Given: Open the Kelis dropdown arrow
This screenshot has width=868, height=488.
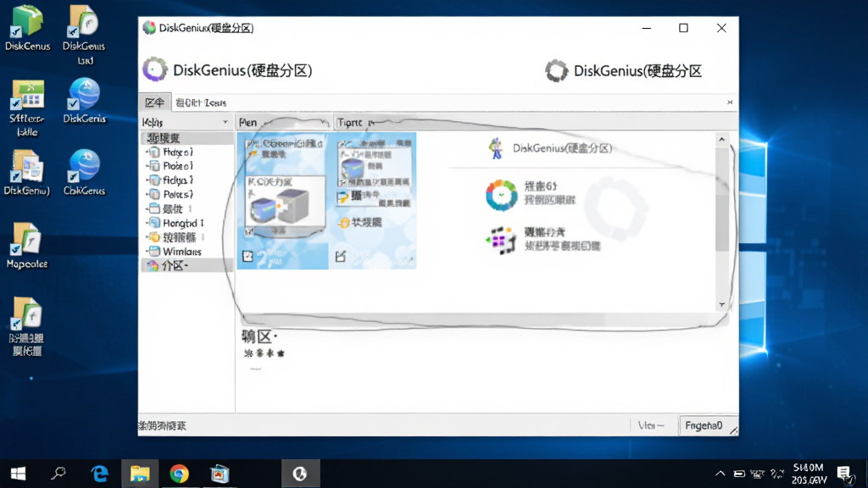Looking at the screenshot, I should point(225,122).
